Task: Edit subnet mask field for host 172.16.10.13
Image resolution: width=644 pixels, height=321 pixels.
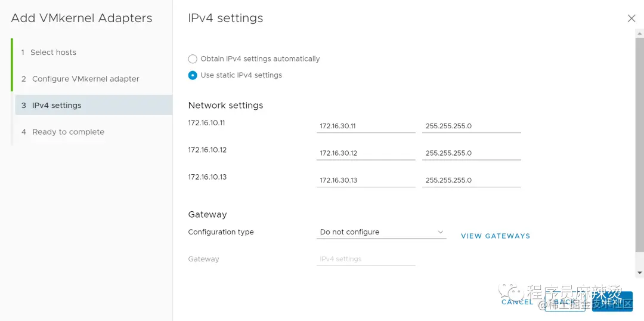Action: 472,180
